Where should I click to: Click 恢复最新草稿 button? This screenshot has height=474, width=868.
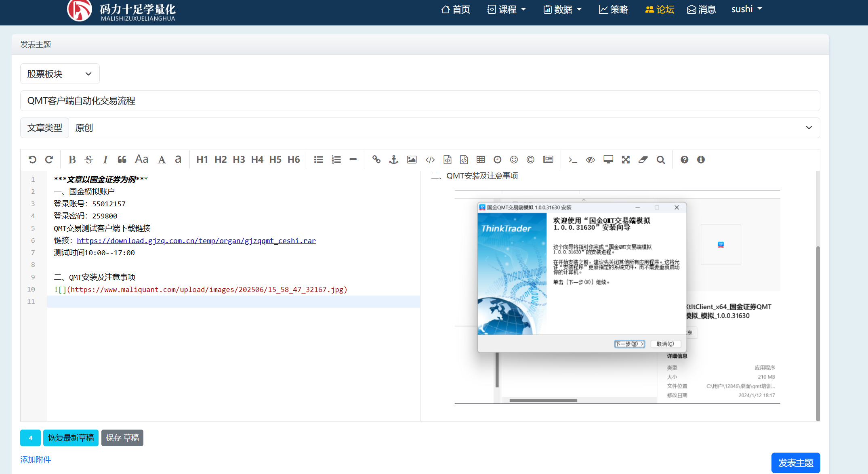pyautogui.click(x=71, y=438)
